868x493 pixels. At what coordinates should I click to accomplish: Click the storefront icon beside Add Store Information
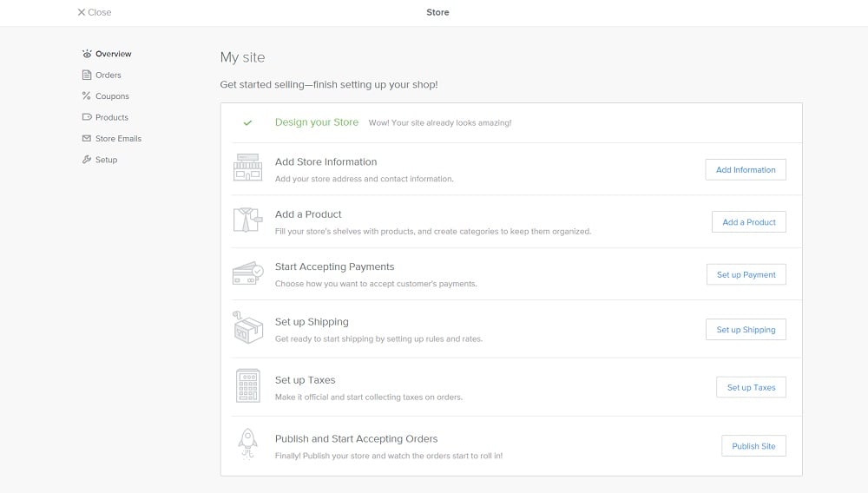tap(247, 168)
